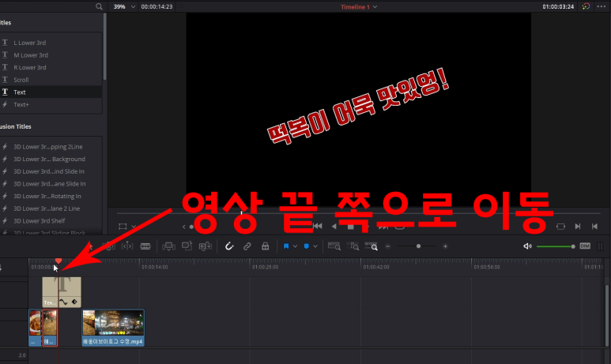Click the keyframe curve icon on Text clip

63,302
